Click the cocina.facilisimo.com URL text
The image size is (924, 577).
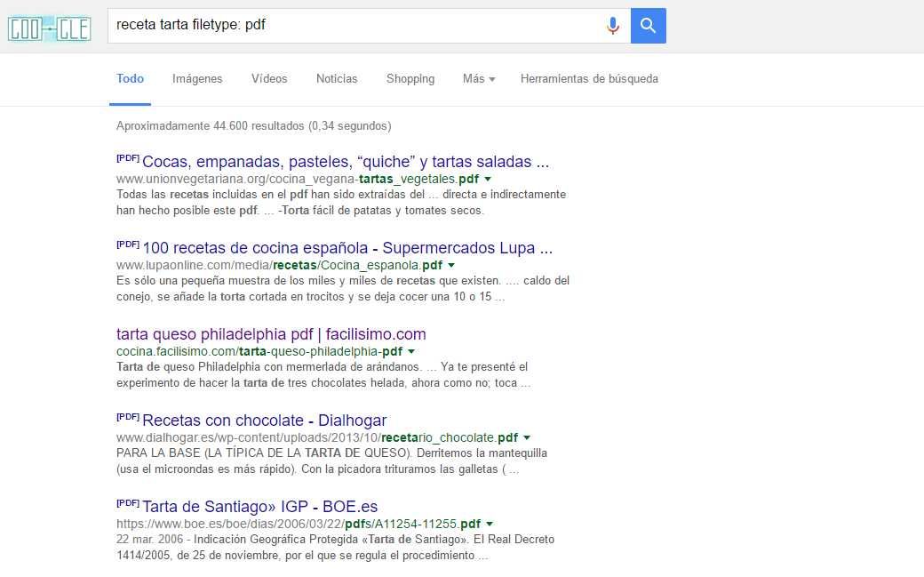coord(259,351)
